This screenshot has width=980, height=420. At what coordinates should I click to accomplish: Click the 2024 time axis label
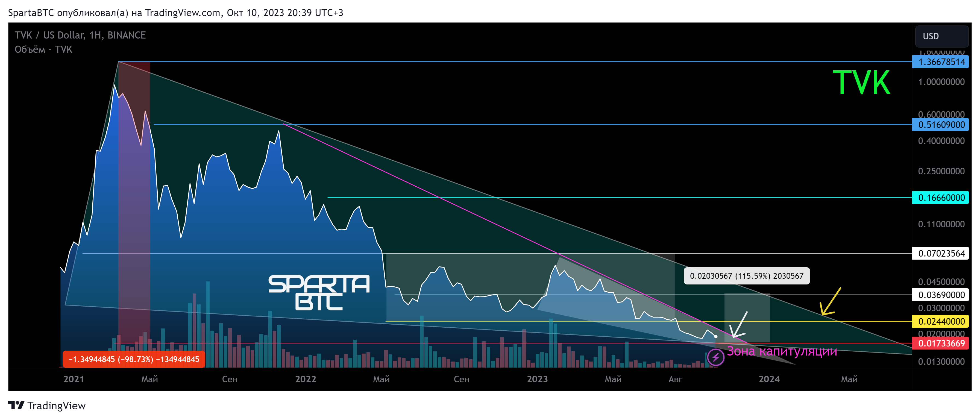point(769,379)
